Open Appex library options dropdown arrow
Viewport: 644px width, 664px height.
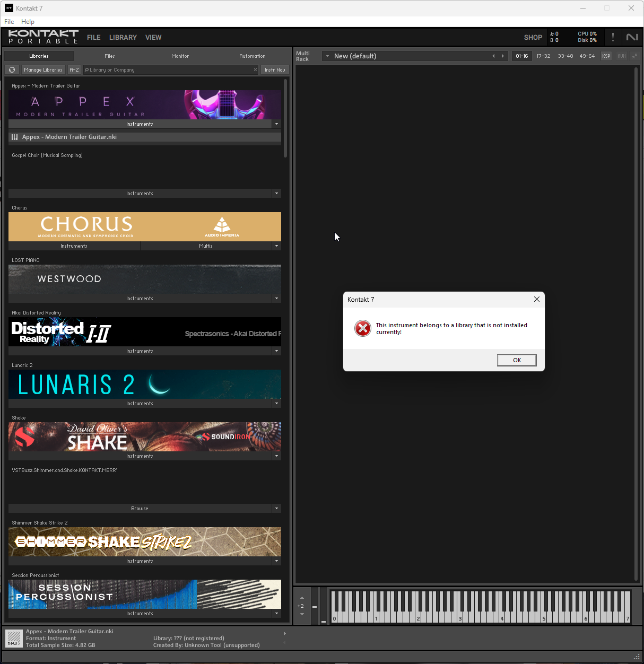point(276,124)
